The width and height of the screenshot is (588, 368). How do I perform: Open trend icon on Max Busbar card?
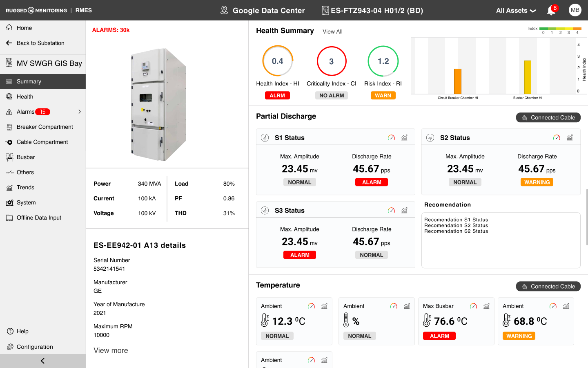(x=486, y=306)
